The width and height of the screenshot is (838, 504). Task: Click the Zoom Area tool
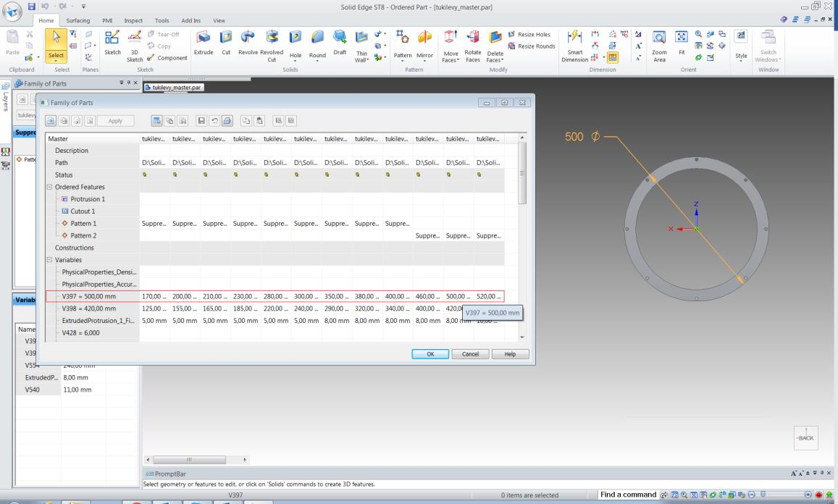pyautogui.click(x=660, y=46)
